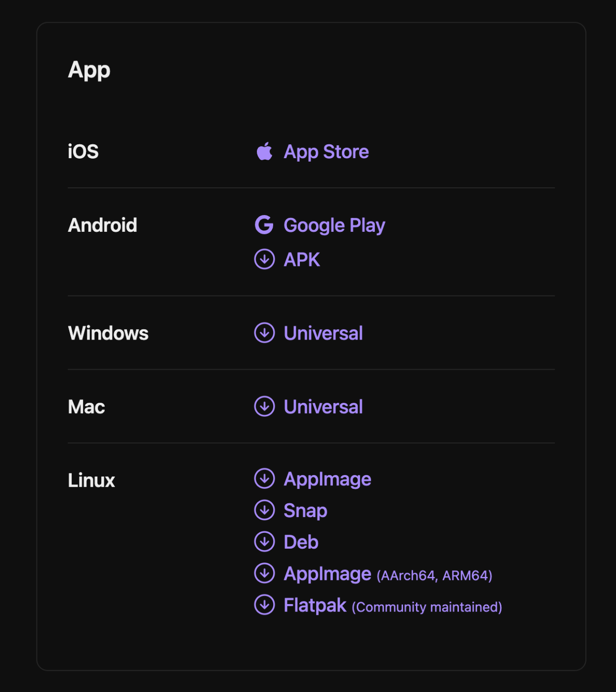Click the first Linux AppImage download icon
This screenshot has width=616, height=692.
pyautogui.click(x=264, y=478)
